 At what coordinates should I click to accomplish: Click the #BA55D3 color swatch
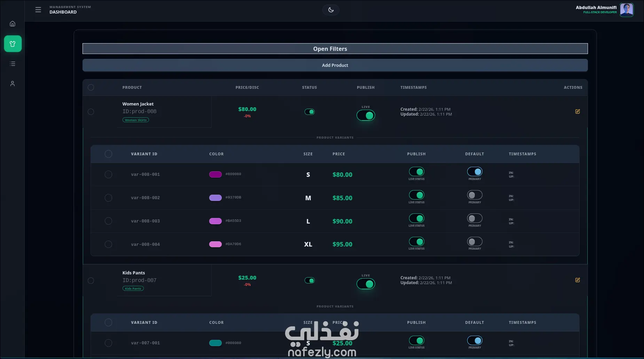pos(215,221)
